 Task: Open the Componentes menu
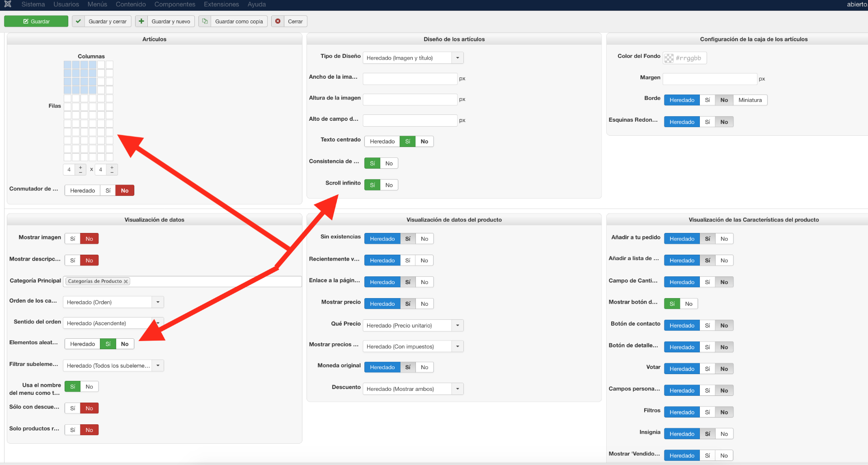pos(175,5)
